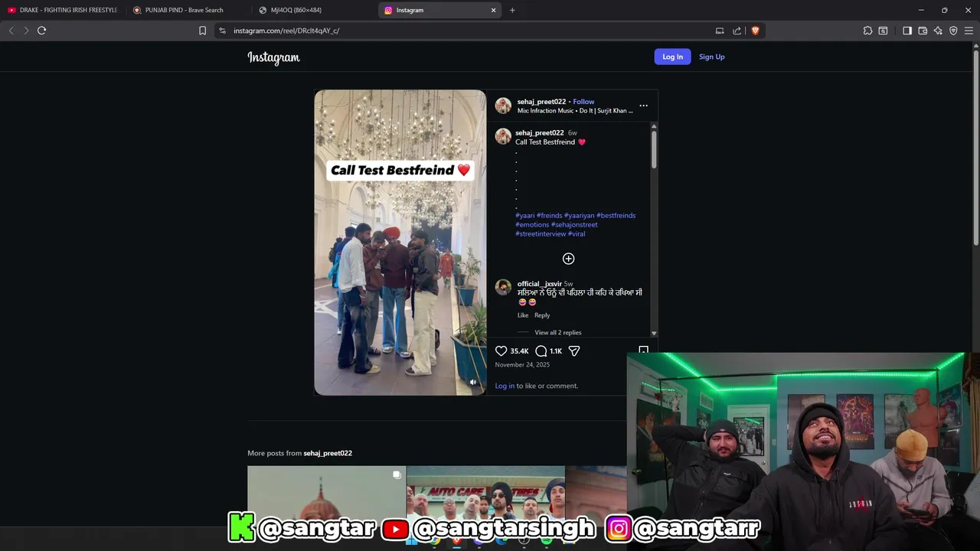
Task: Switch to the DRAKE - FIGHTING IRISH FREESTYLE tab
Action: (x=61, y=10)
